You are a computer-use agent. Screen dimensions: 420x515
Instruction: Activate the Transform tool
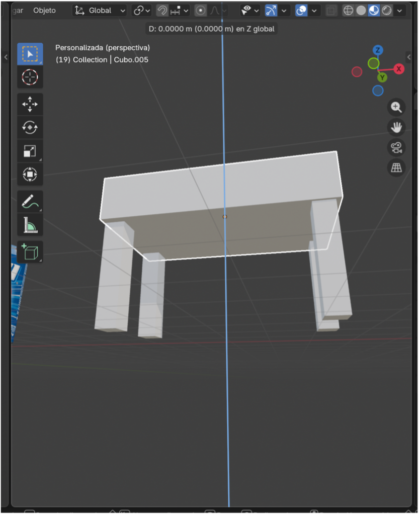click(30, 174)
